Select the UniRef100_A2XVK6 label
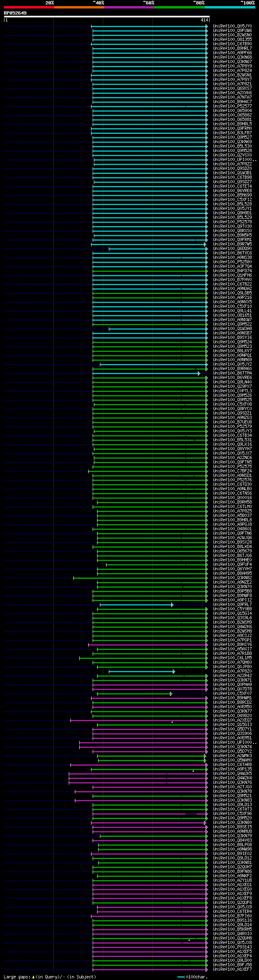This screenshot has height=980, width=259. pos(232,93)
